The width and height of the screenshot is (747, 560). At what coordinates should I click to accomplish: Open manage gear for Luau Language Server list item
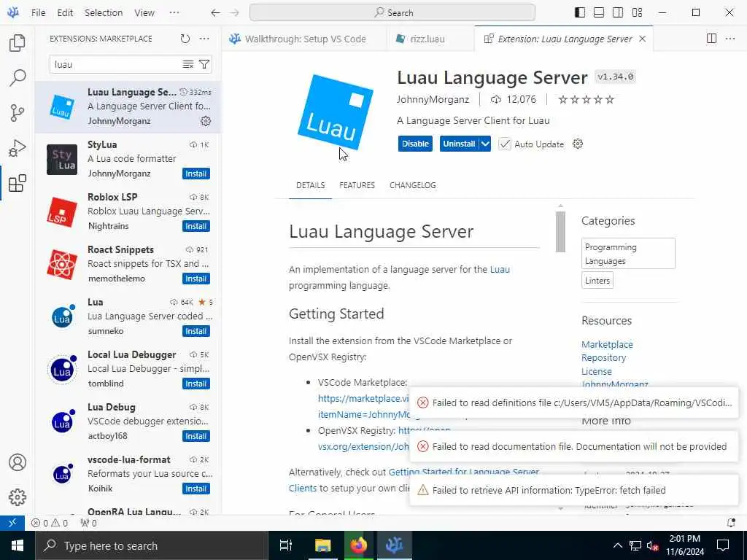(206, 121)
